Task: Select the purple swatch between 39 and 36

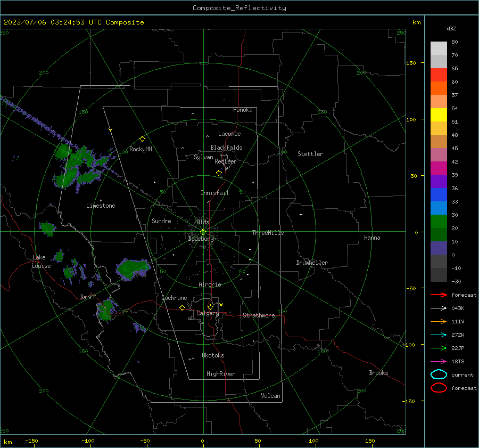Action: coord(439,181)
